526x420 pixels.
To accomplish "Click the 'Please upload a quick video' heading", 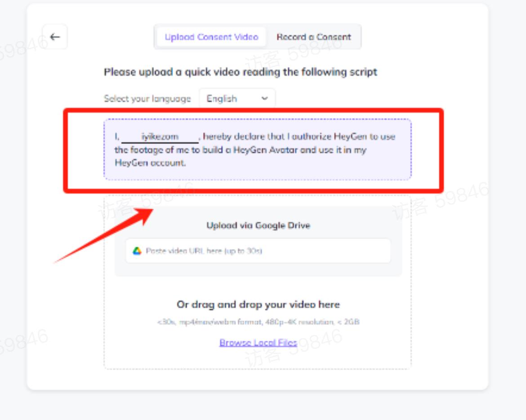I will pos(241,72).
